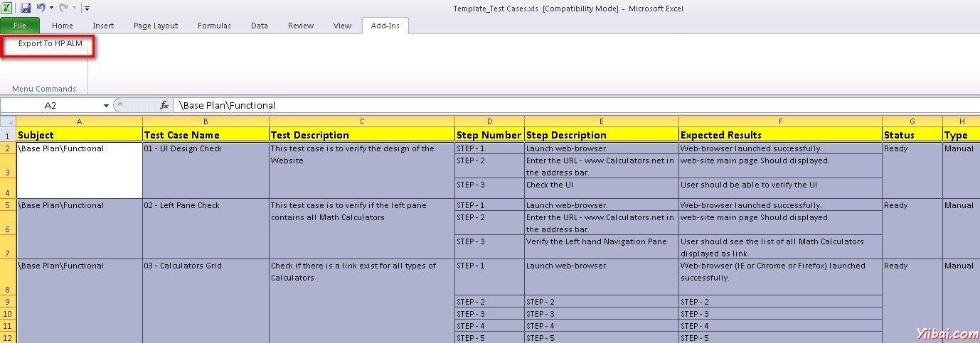Click the Step Number header cell
The height and width of the screenshot is (343, 980).
[x=489, y=135]
